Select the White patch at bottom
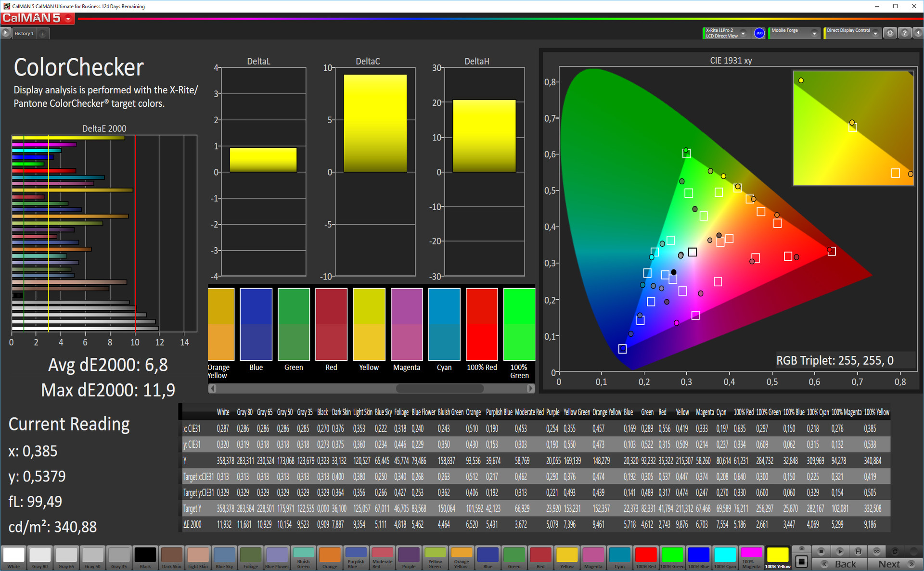 (x=13, y=558)
